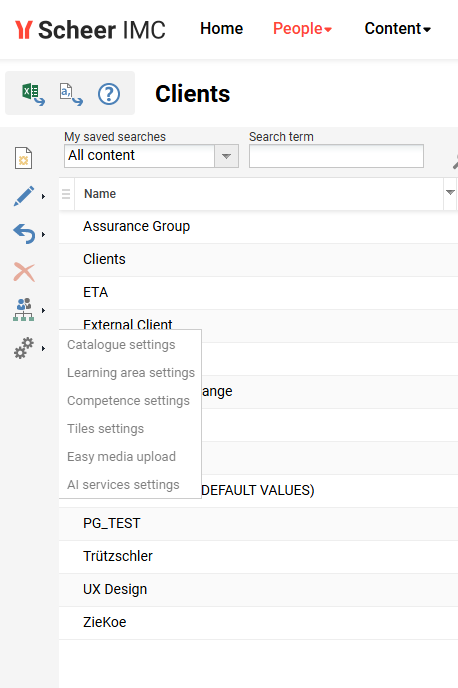The height and width of the screenshot is (688, 458).
Task: Open the Content navigation menu
Action: tap(397, 29)
